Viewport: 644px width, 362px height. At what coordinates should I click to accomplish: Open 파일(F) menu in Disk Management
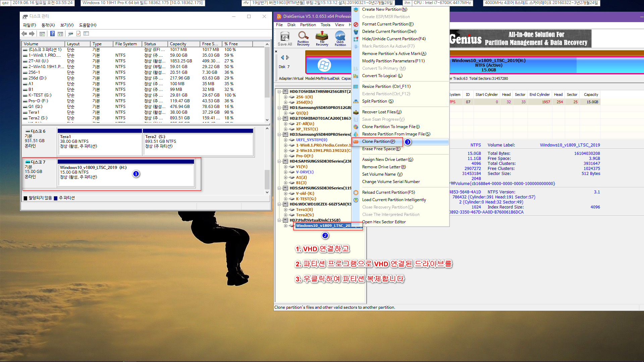(x=29, y=25)
